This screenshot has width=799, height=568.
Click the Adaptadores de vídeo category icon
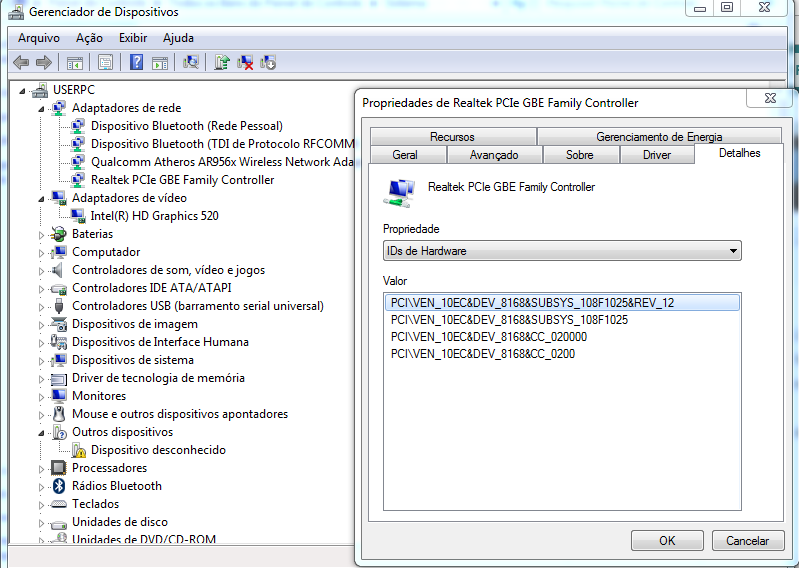[x=59, y=198]
